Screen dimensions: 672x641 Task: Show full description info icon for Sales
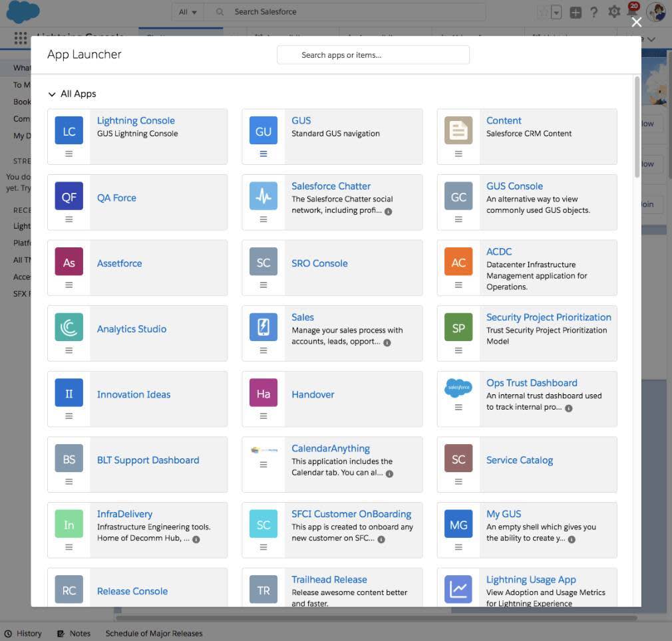[387, 342]
